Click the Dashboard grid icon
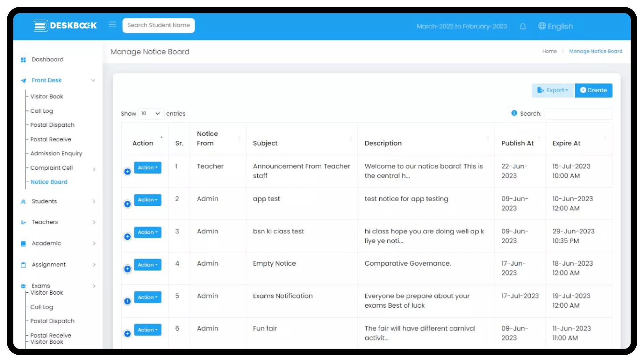Image resolution: width=644 pixels, height=362 pixels. (23, 60)
